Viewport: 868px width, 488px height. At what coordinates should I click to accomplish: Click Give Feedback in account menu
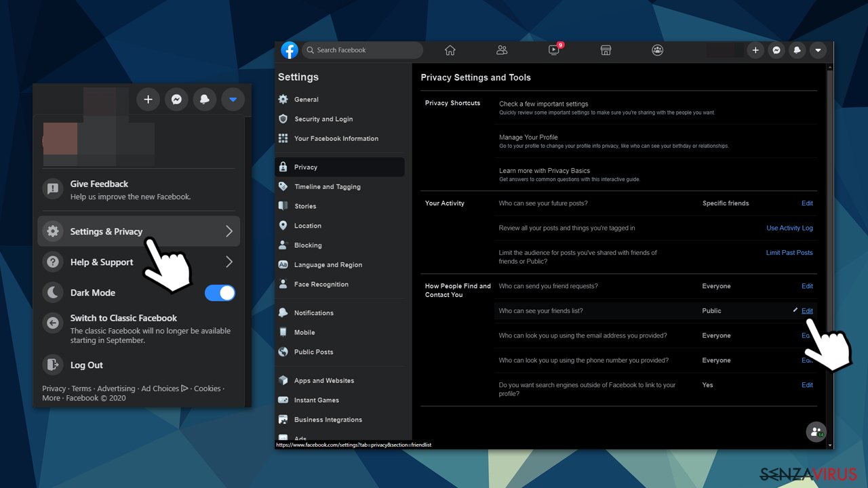point(139,190)
